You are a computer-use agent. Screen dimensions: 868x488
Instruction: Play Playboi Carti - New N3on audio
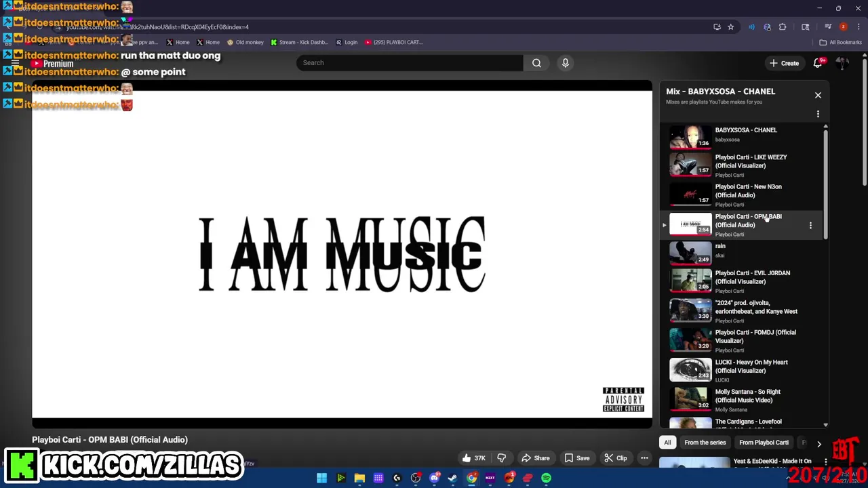coord(741,195)
